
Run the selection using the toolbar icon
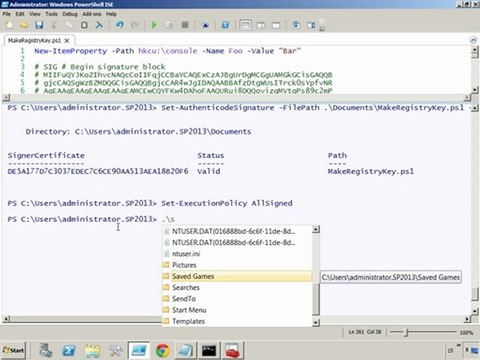click(x=169, y=25)
